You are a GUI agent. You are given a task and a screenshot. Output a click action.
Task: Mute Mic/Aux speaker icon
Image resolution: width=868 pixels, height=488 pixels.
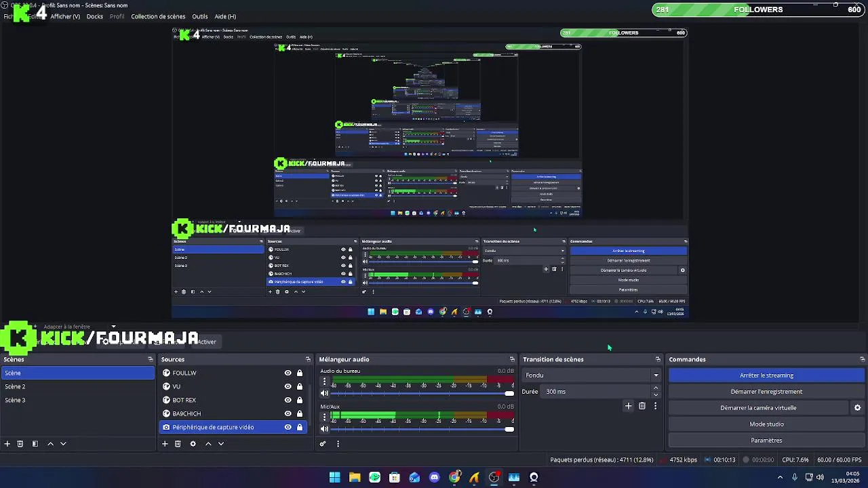[324, 428]
